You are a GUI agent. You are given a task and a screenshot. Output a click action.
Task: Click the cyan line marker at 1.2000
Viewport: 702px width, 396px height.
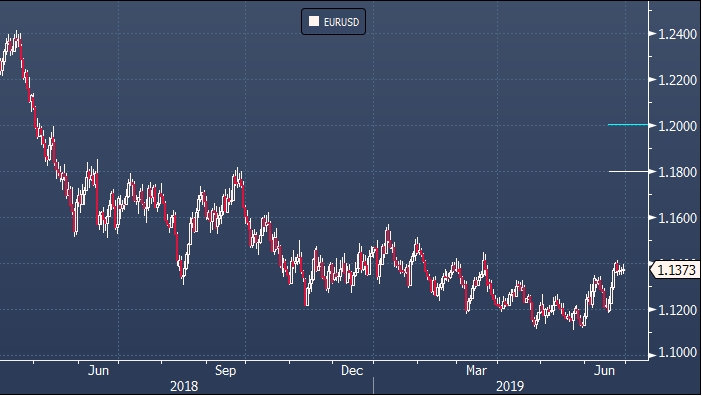click(x=628, y=125)
